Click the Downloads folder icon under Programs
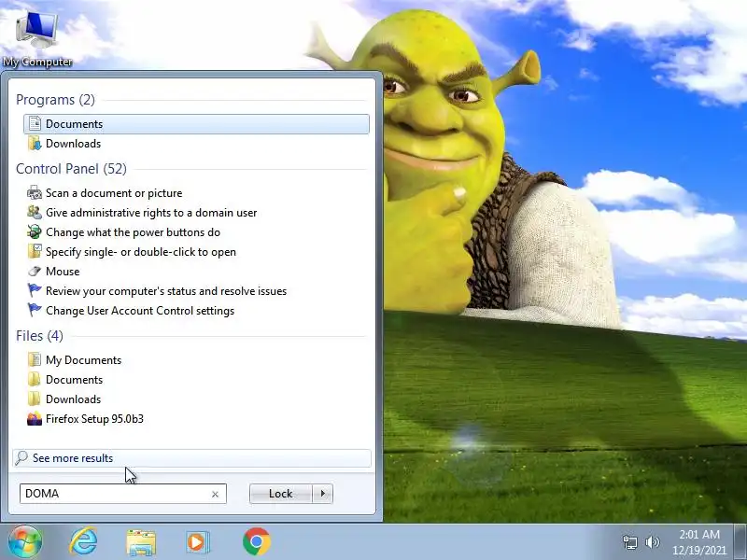This screenshot has height=560, width=747. (35, 143)
